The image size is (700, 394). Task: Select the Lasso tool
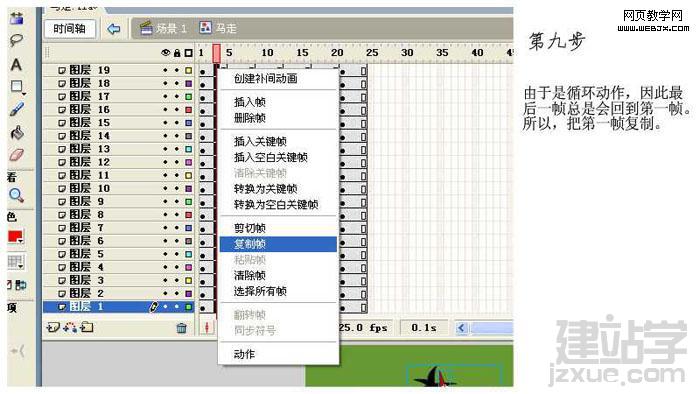point(16,40)
